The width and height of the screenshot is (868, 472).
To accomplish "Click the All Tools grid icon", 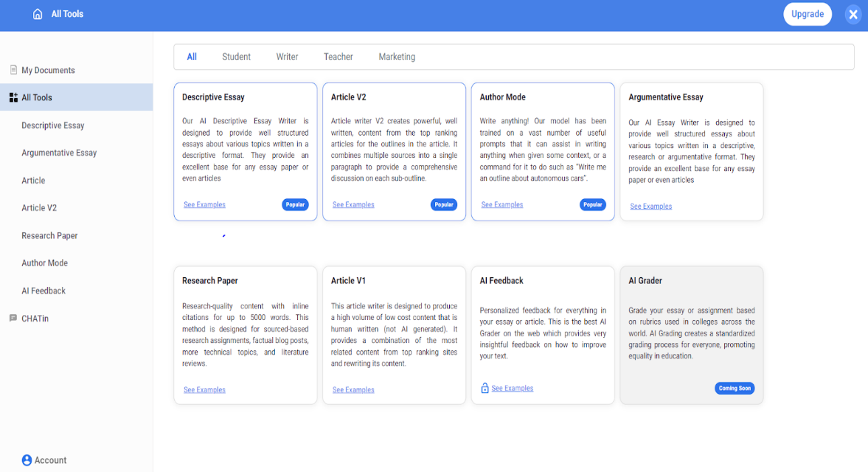I will pos(13,97).
